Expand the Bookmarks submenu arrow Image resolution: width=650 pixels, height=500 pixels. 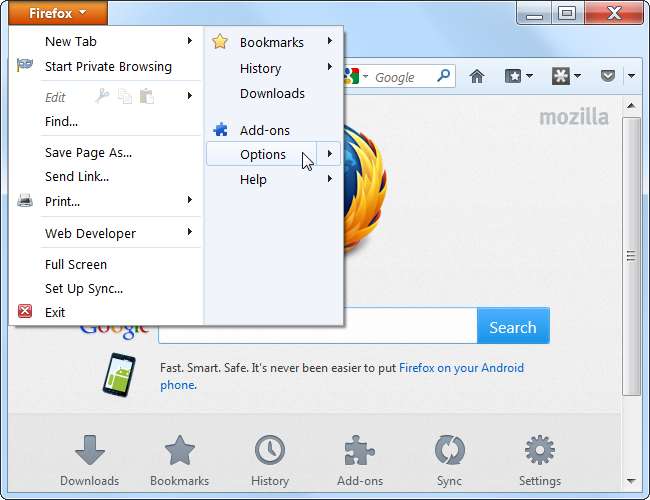click(330, 41)
